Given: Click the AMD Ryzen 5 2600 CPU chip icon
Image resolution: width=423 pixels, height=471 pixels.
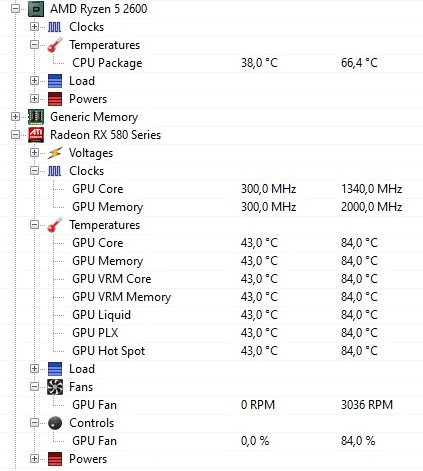Looking at the screenshot, I should pos(36,9).
